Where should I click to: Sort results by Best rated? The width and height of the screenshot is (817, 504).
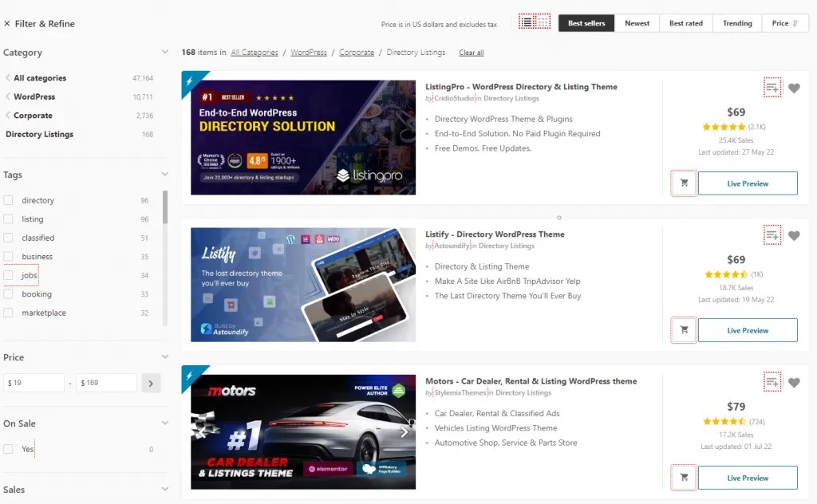[x=685, y=23]
